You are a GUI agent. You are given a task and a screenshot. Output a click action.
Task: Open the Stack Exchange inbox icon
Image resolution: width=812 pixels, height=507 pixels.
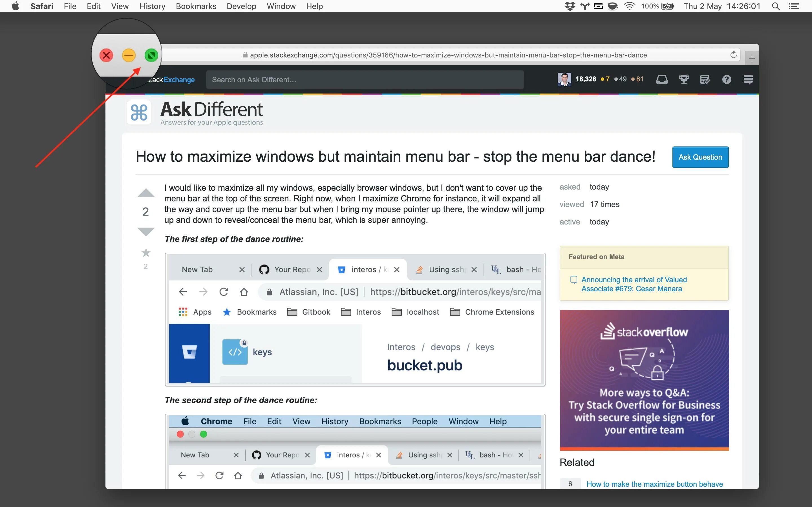pyautogui.click(x=662, y=79)
